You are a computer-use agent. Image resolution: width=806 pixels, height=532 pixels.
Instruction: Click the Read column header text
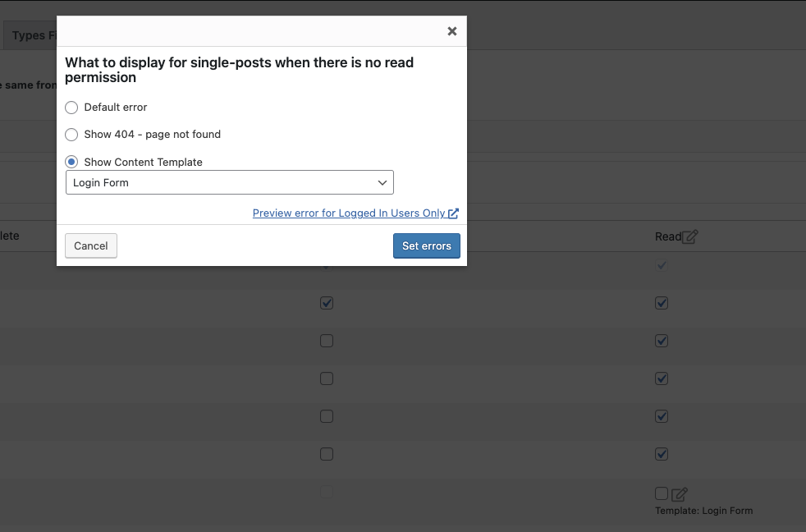click(668, 236)
